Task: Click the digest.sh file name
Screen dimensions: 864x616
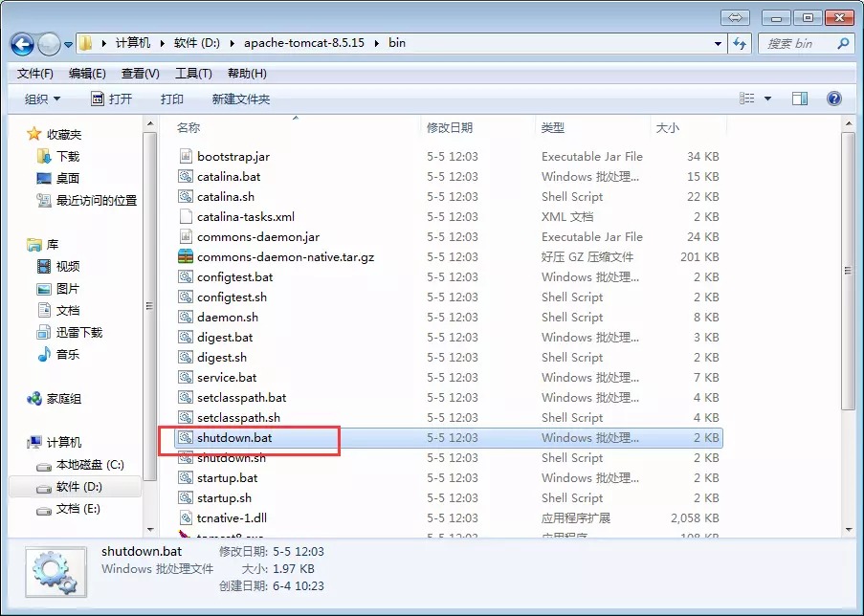Action: coord(222,357)
